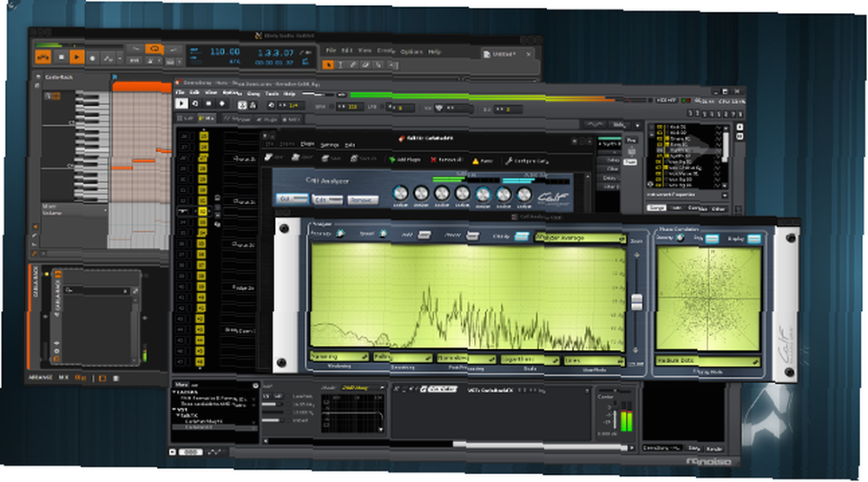Click Add Plugin in the Carla toolbar
This screenshot has width=868, height=482.
[x=404, y=160]
